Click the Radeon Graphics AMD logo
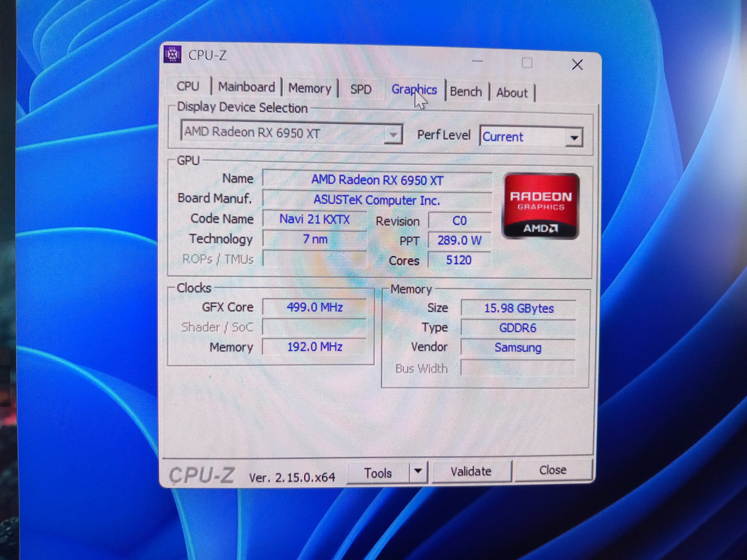747x560 pixels. [541, 206]
